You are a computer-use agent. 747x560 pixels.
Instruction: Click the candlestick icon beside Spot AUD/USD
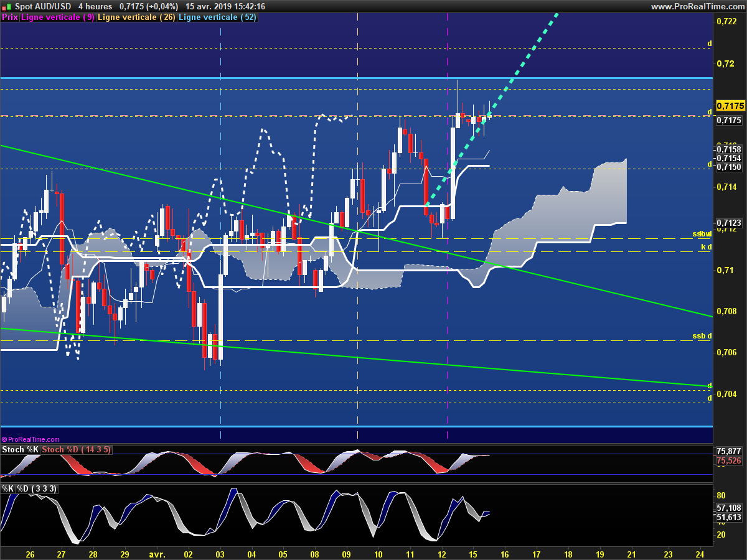click(7, 6)
